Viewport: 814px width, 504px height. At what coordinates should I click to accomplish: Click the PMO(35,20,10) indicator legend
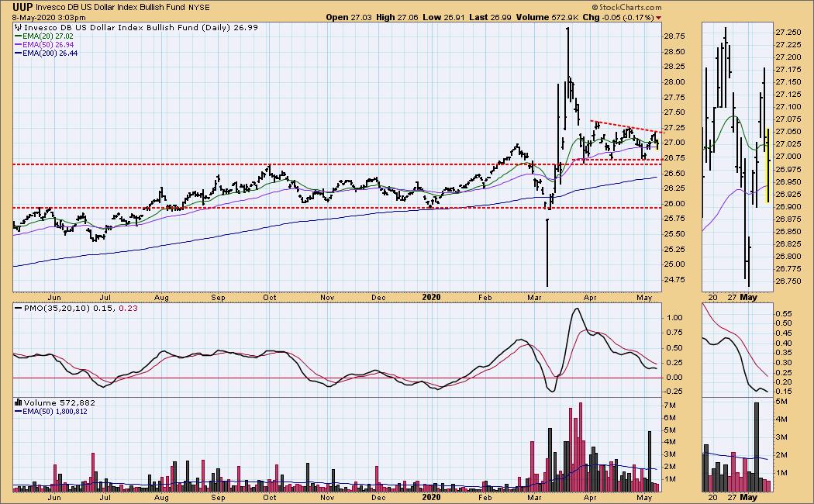tap(76, 309)
